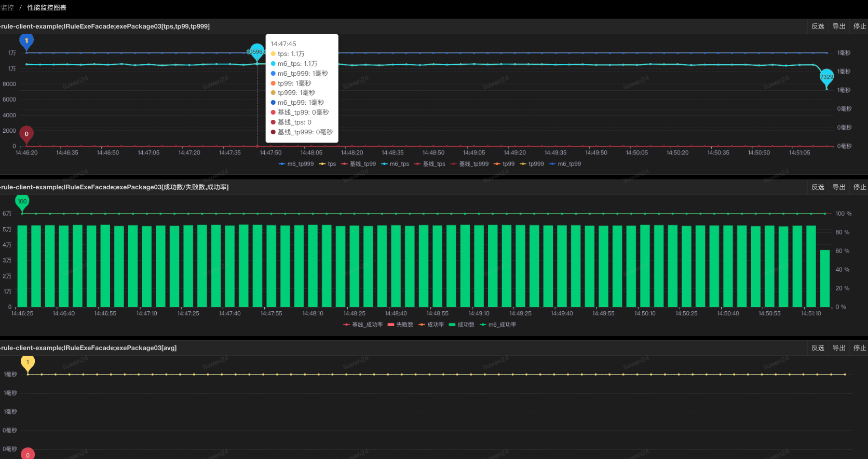
Task: Toggle 失败数 legend item in success chart
Action: [x=400, y=325]
